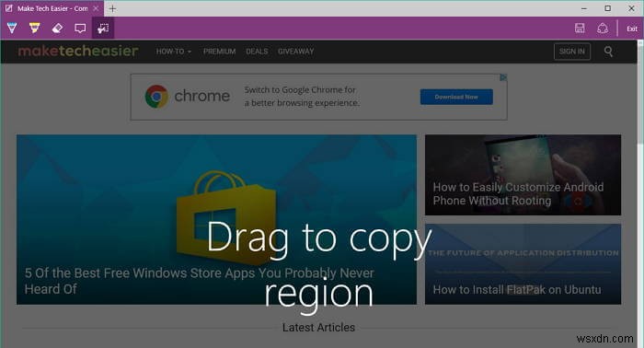The image size is (644, 348).
Task: Save the Web Note
Action: point(580,28)
